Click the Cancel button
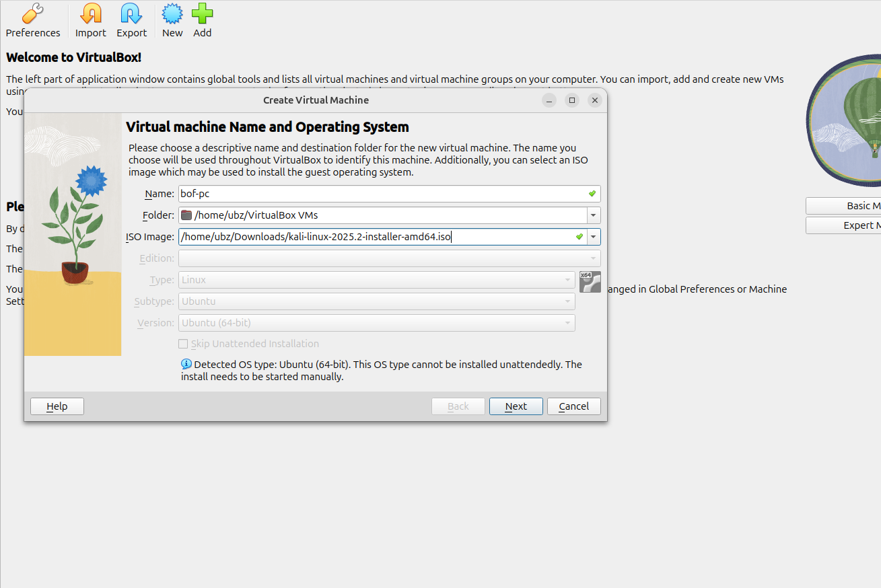881x588 pixels. 573,406
